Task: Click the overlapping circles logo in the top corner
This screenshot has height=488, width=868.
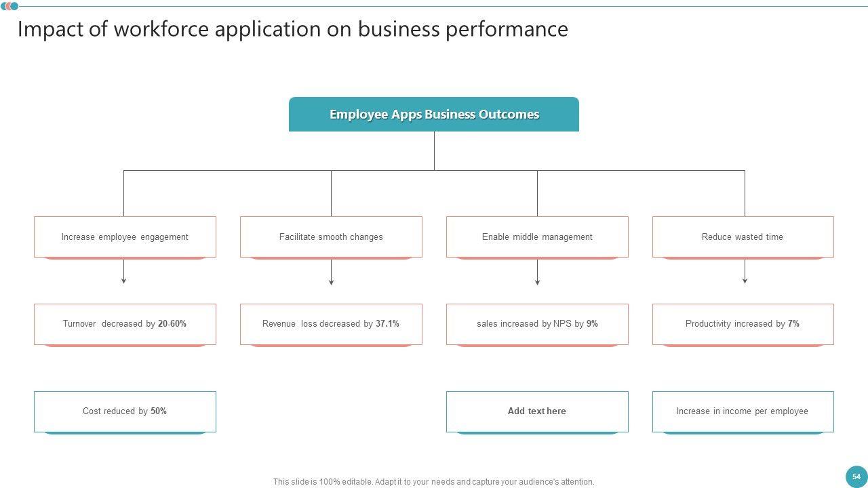Action: [9, 7]
